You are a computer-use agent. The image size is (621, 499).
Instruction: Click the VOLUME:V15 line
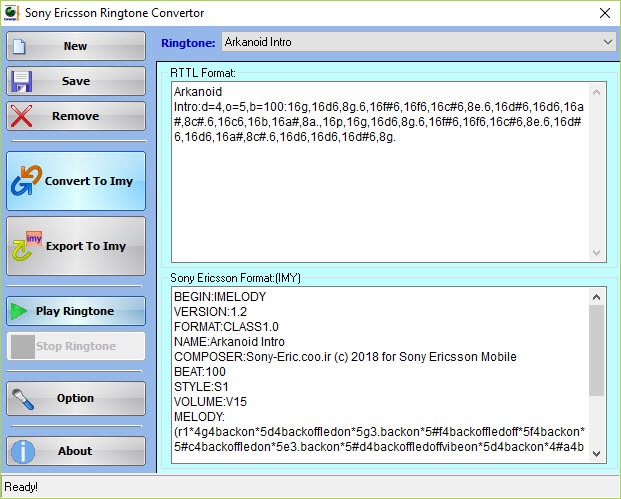click(210, 402)
